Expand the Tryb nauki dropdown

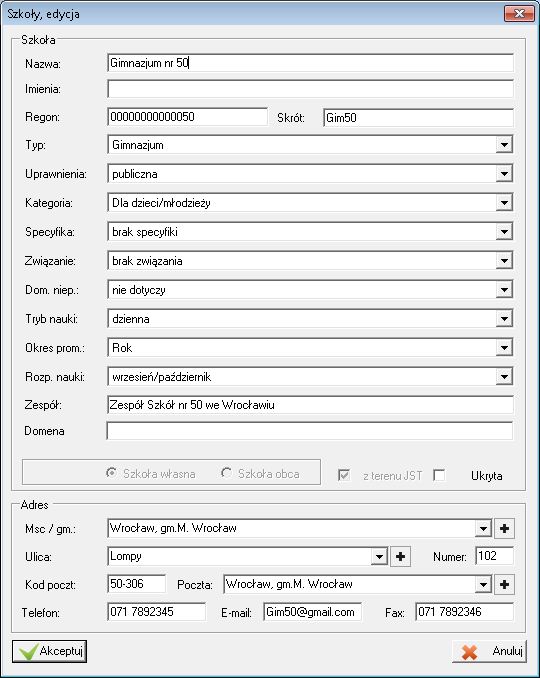click(504, 319)
